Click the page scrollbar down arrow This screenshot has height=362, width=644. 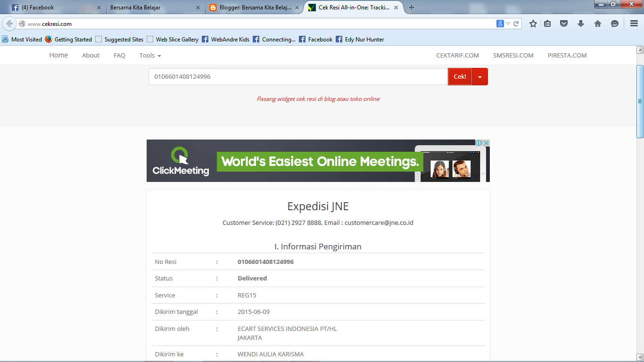[640, 357]
